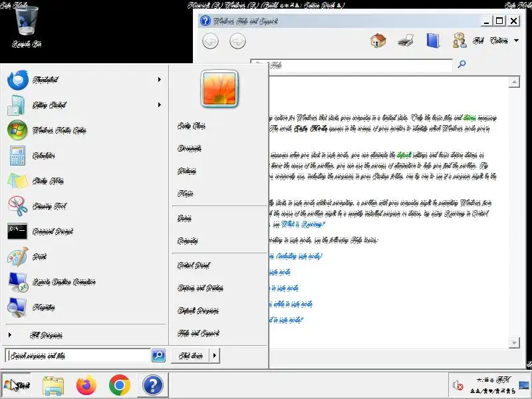Click the Help search magnifier icon
Image resolution: width=532 pixels, height=399 pixels.
point(462,64)
